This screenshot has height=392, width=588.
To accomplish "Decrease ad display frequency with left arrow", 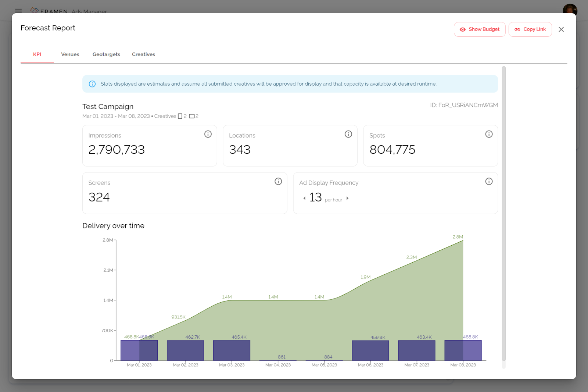I will pyautogui.click(x=304, y=198).
